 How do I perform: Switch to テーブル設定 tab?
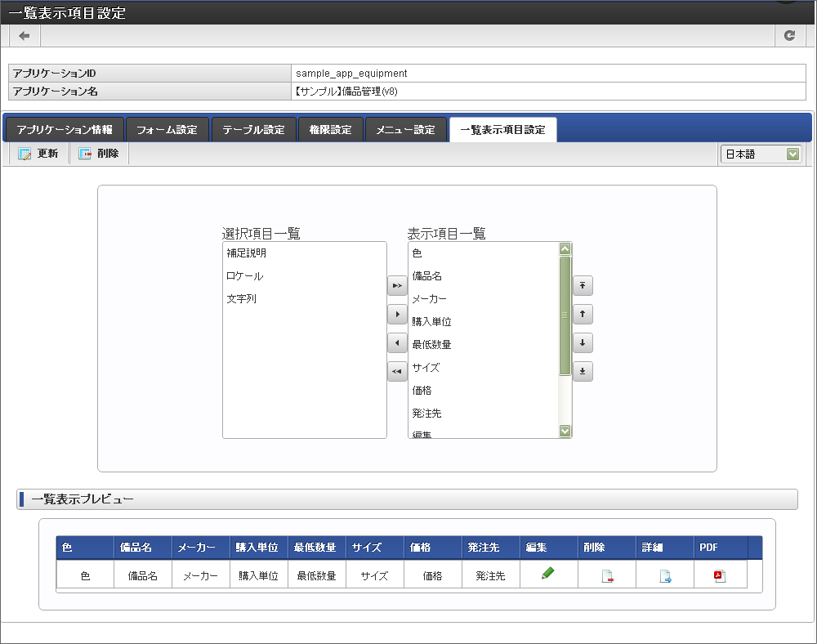254,130
